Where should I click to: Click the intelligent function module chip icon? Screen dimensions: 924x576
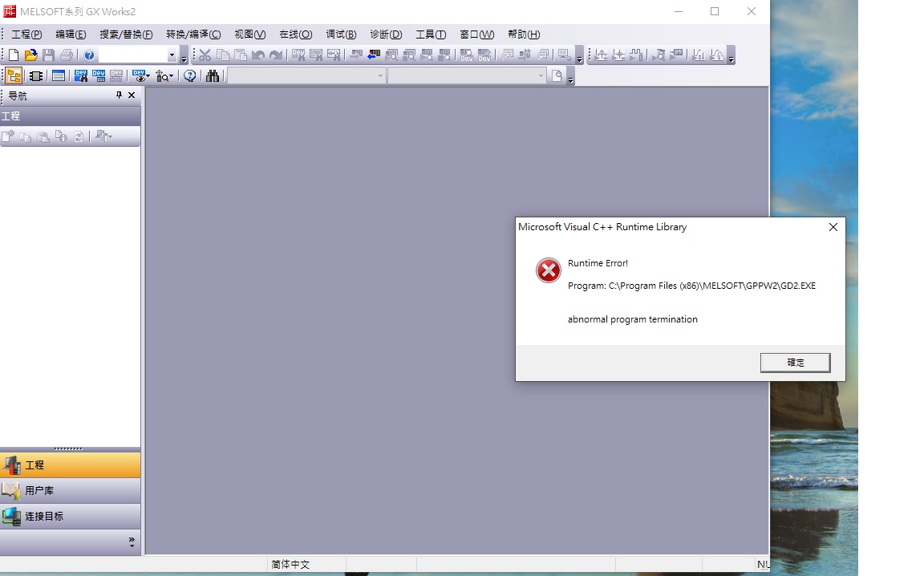click(x=35, y=76)
